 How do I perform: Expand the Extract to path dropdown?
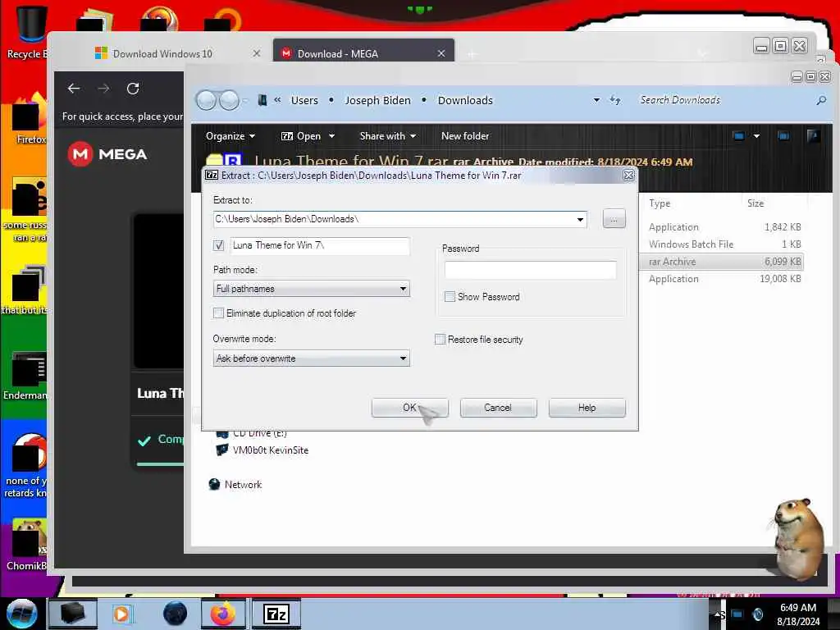[580, 219]
